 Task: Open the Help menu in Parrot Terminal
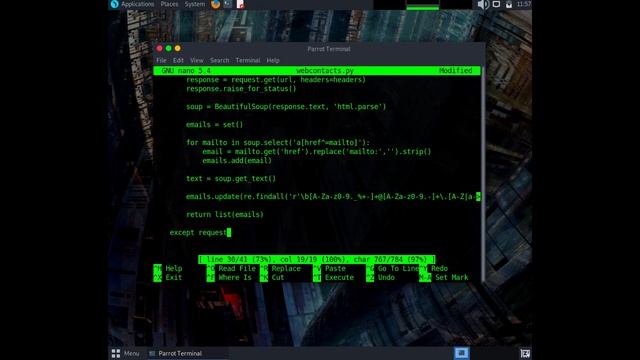coord(273,60)
